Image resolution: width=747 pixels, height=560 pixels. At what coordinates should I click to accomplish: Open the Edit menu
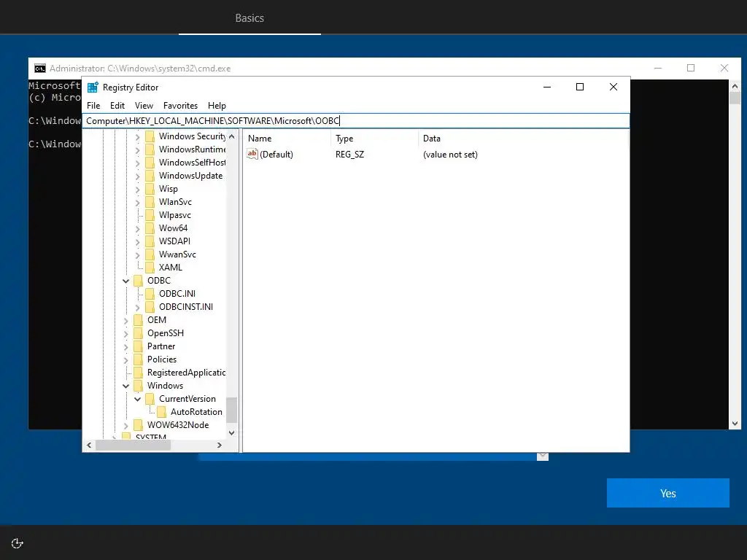point(117,106)
